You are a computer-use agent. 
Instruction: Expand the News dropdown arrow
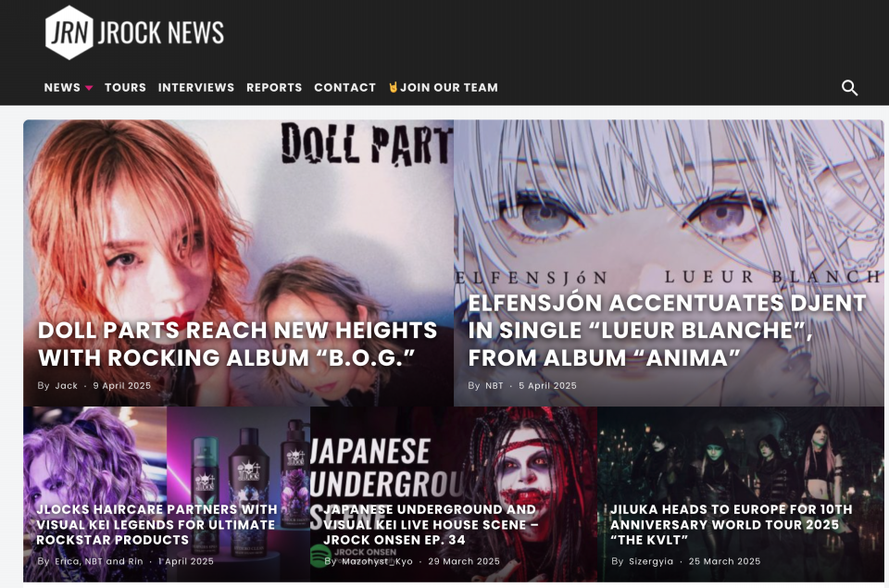89,88
